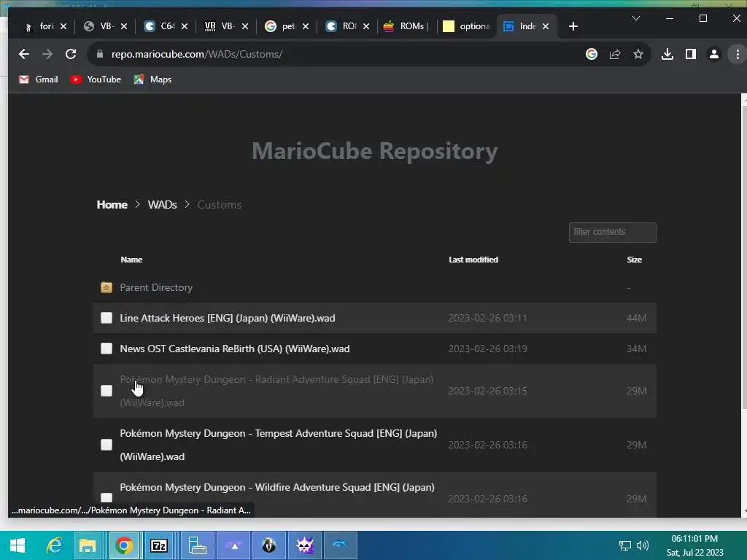This screenshot has width=747, height=560.
Task: Toggle the browser side panel
Action: (691, 54)
